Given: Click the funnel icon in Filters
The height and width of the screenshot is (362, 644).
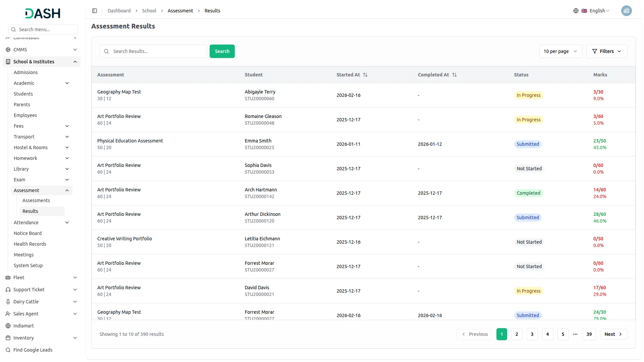Looking at the screenshot, I should (x=595, y=51).
